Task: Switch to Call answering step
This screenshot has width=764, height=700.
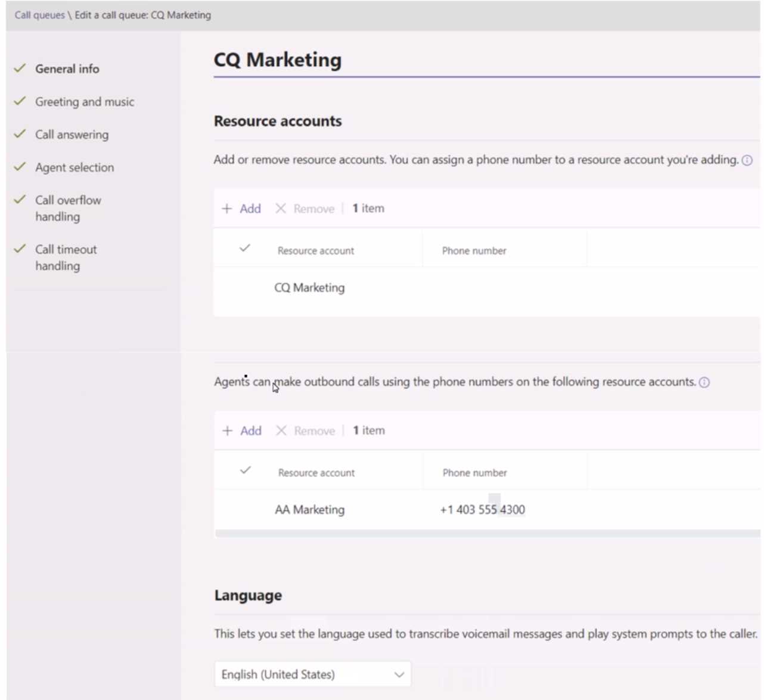Action: [72, 135]
